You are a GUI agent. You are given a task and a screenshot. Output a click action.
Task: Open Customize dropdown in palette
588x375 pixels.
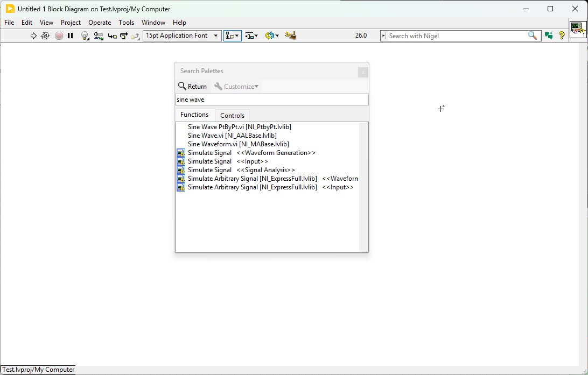coord(236,87)
